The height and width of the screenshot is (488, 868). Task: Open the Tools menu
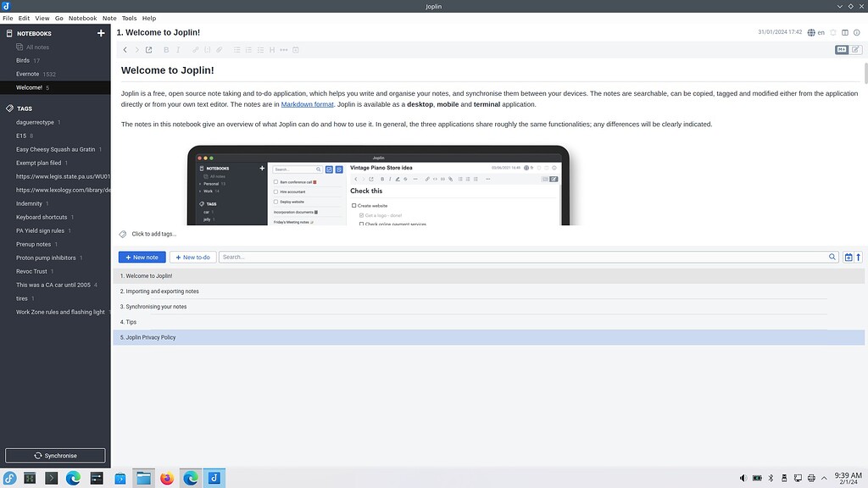tap(128, 18)
